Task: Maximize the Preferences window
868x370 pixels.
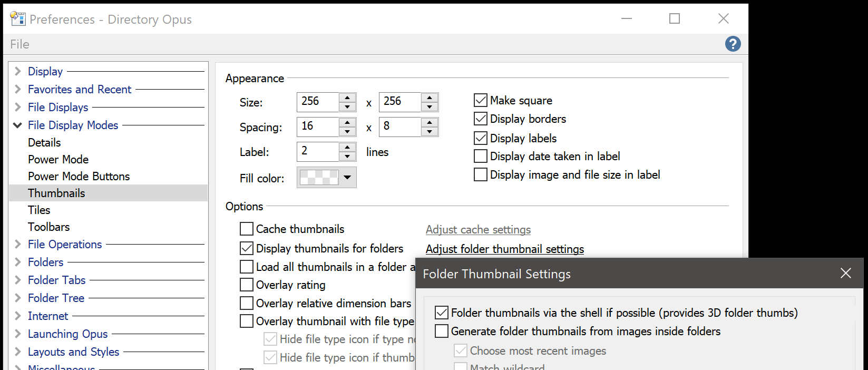Action: coord(675,18)
